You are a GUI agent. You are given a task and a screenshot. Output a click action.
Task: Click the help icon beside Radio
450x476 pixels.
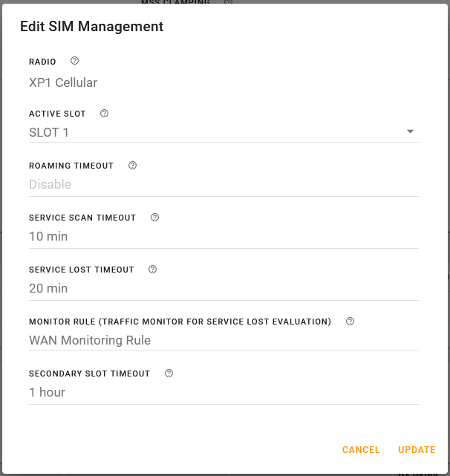pos(74,62)
